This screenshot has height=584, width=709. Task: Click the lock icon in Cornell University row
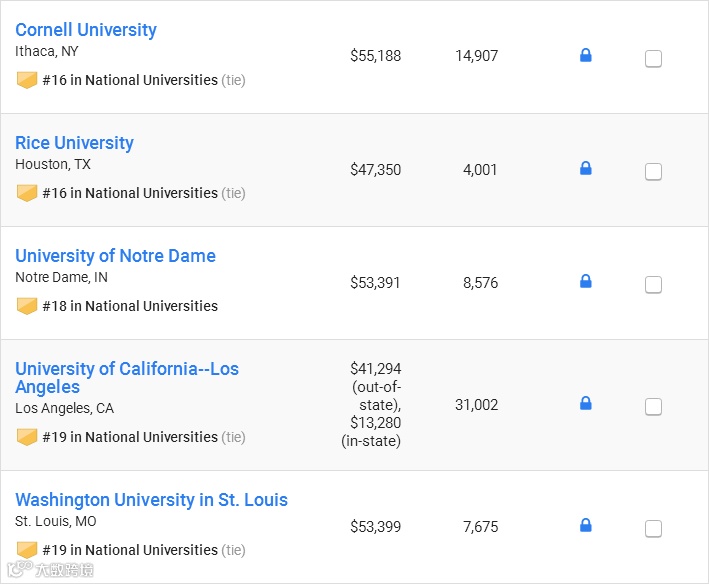click(586, 56)
